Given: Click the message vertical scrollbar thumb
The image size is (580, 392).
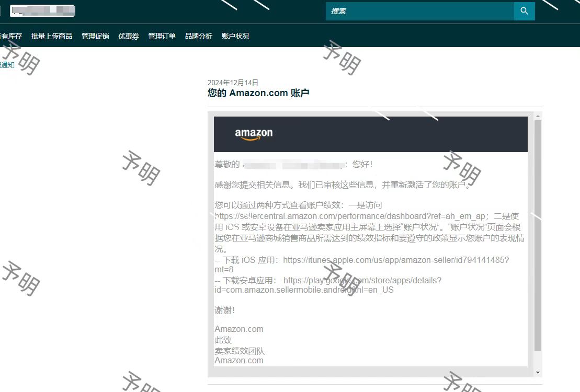Looking at the screenshot, I should pyautogui.click(x=538, y=236).
